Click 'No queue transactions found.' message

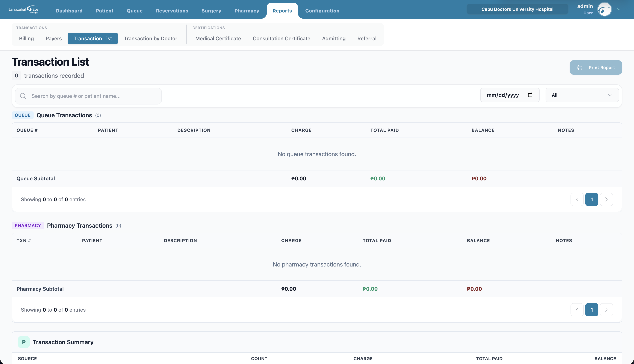(x=317, y=154)
